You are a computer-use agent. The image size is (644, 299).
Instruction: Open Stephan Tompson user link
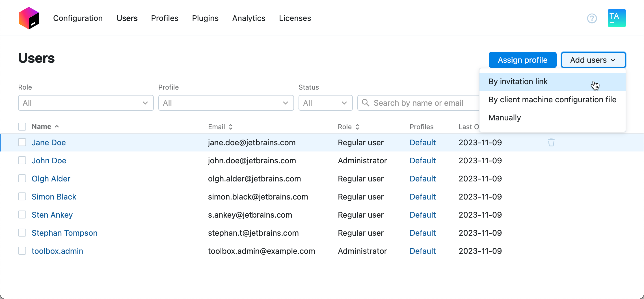pyautogui.click(x=64, y=233)
